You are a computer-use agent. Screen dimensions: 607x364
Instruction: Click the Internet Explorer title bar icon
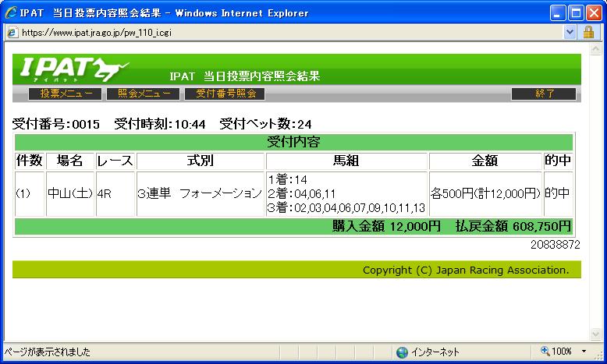pyautogui.click(x=11, y=12)
